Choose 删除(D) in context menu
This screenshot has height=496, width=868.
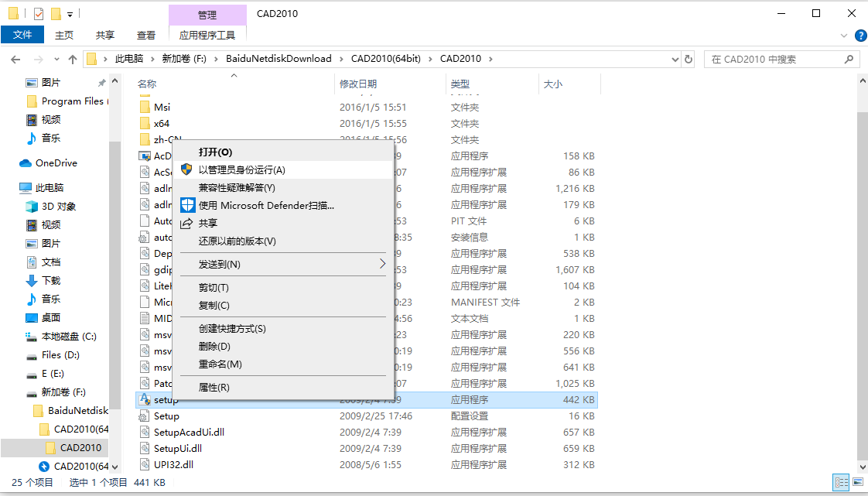283,346
